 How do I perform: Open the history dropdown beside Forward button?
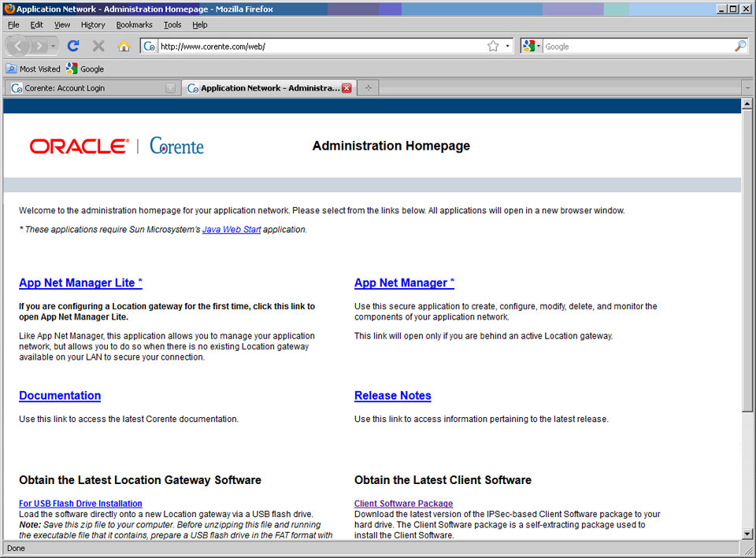tap(53, 46)
